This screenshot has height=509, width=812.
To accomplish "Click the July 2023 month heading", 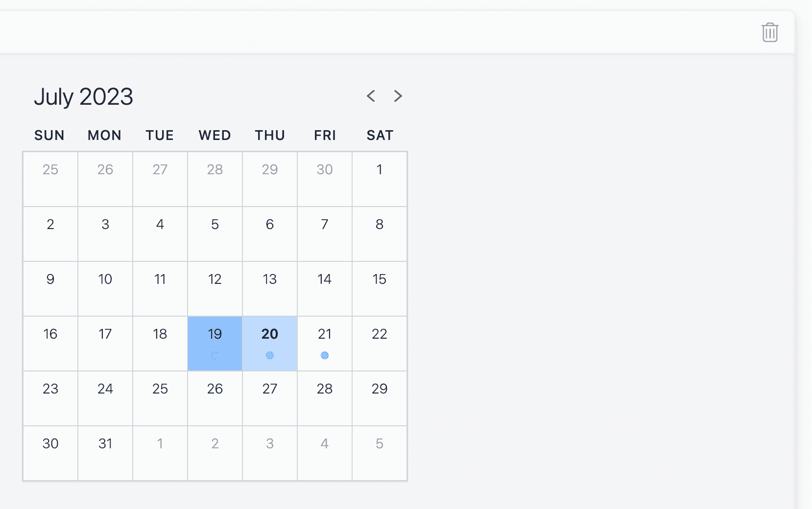I will [84, 96].
